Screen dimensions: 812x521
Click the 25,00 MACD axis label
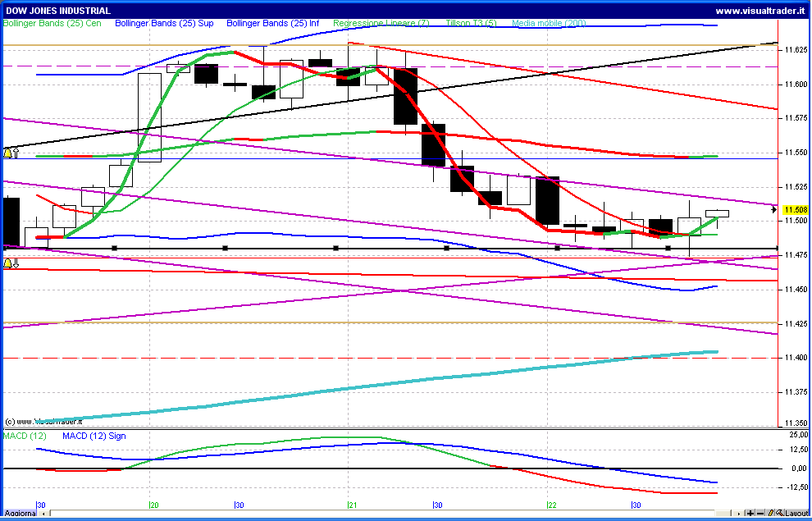click(x=799, y=435)
